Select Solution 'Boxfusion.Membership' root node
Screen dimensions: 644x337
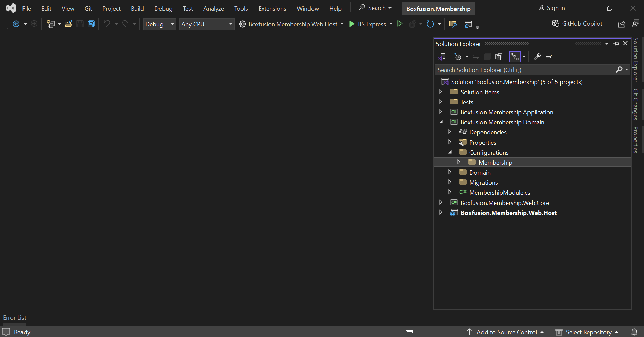pos(517,82)
